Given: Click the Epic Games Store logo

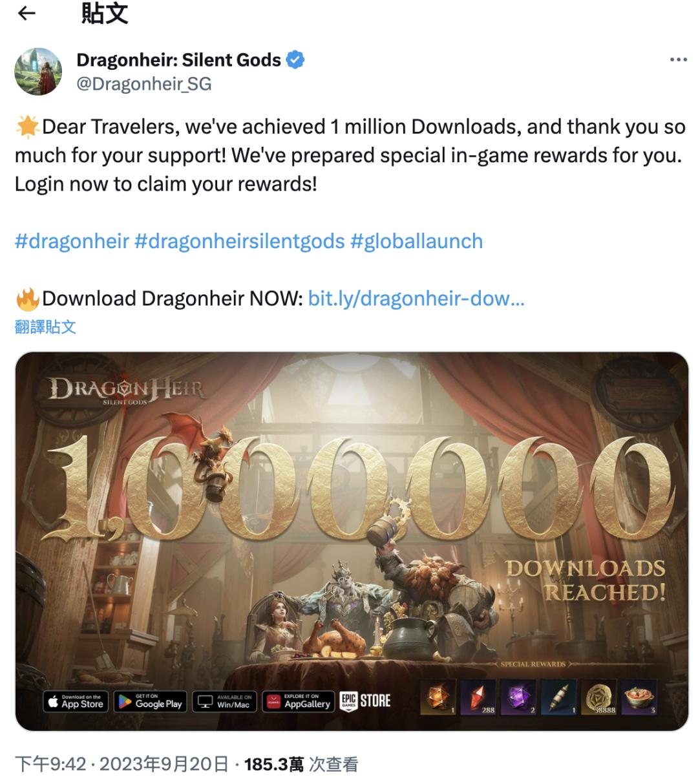Looking at the screenshot, I should click(365, 701).
